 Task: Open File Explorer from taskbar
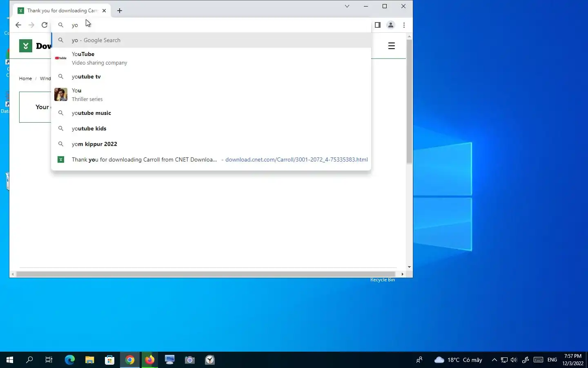coord(90,360)
